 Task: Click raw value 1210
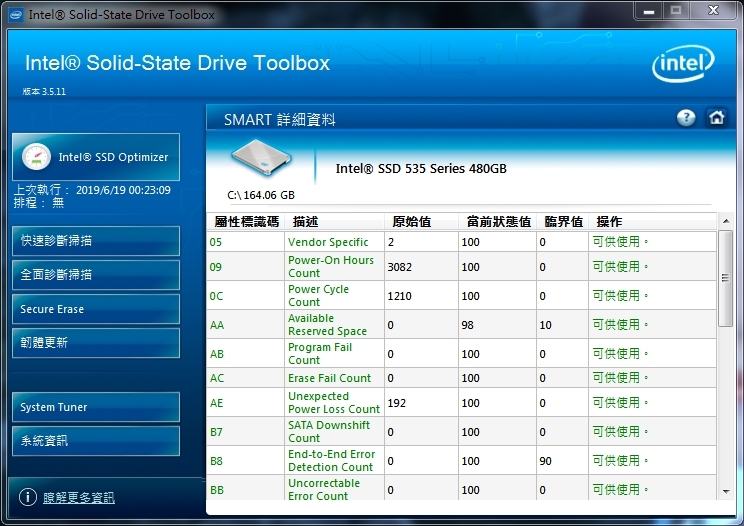[400, 296]
